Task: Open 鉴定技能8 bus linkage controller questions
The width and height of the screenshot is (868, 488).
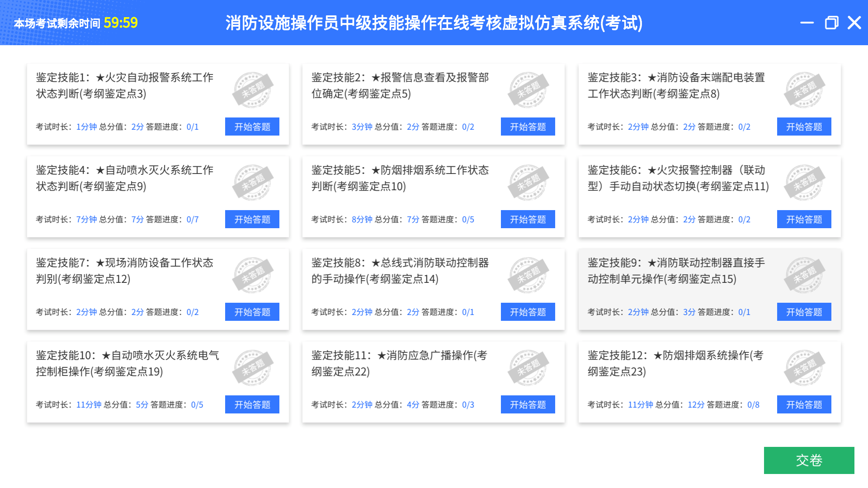Action: [x=528, y=312]
